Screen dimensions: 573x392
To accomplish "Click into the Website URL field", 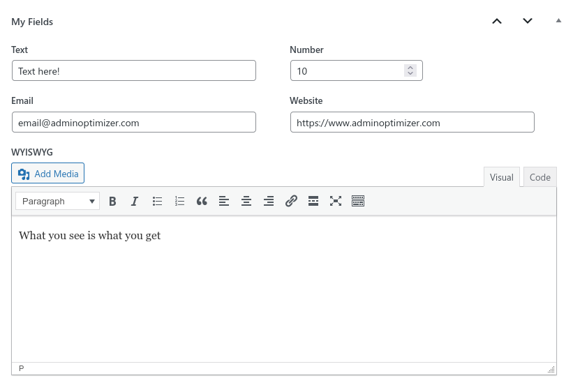I will click(x=412, y=122).
